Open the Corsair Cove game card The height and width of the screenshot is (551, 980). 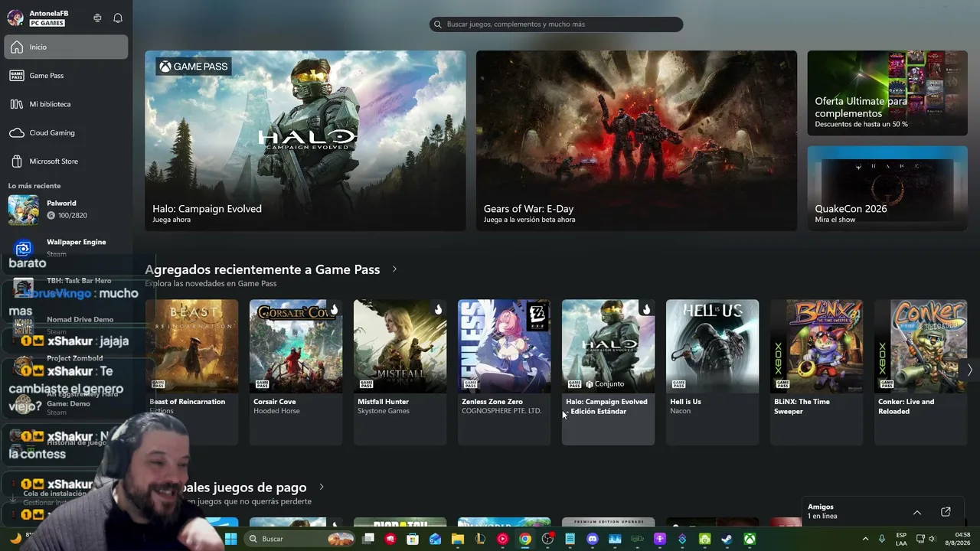[x=296, y=372]
